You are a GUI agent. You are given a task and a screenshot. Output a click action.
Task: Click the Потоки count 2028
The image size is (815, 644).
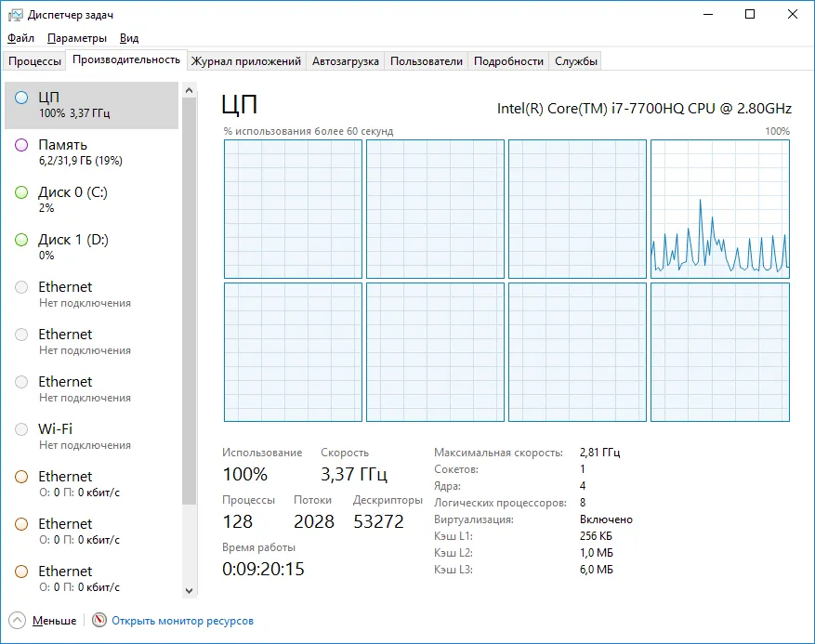[314, 521]
